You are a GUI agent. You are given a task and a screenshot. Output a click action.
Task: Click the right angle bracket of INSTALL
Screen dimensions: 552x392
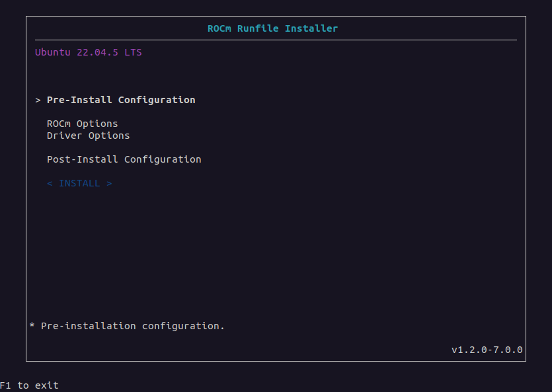click(x=109, y=183)
